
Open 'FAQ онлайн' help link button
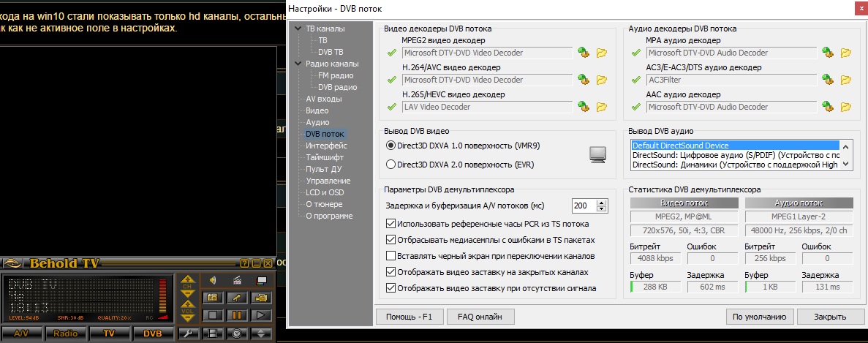coord(479,317)
